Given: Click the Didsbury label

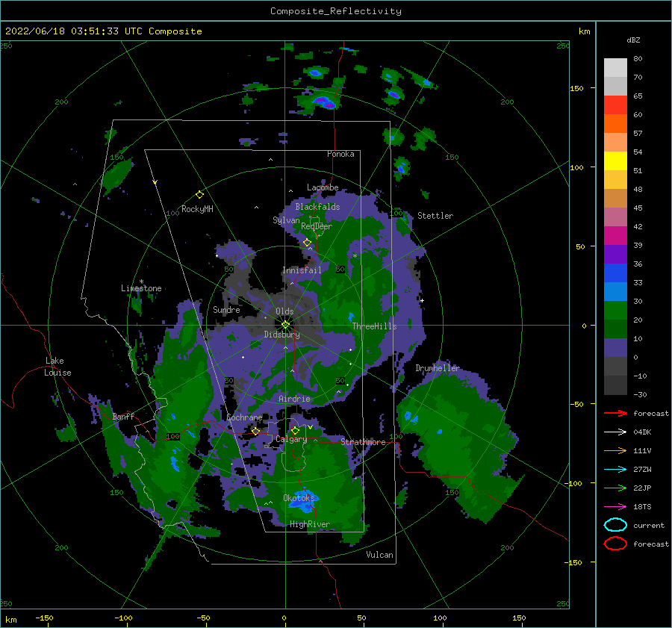Looking at the screenshot, I should click(x=281, y=335).
